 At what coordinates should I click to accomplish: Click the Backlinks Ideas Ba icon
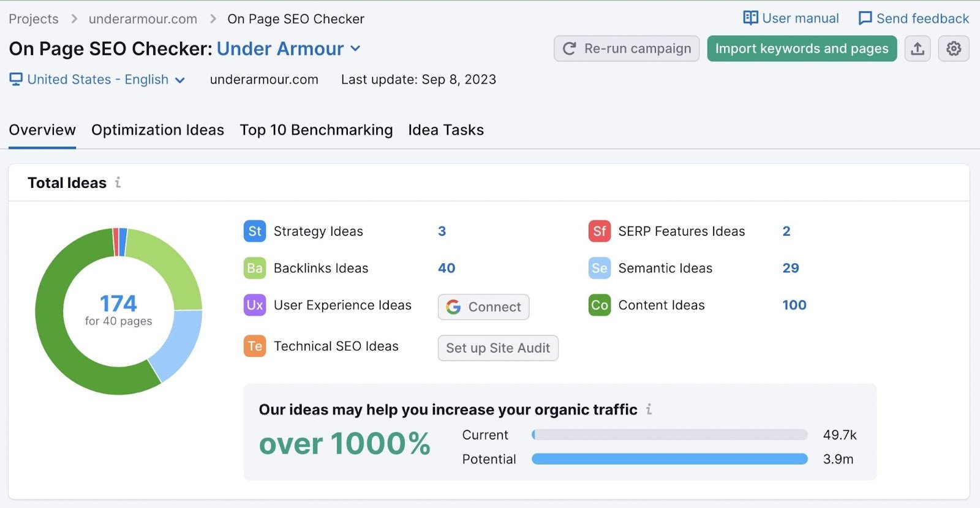[x=255, y=268]
